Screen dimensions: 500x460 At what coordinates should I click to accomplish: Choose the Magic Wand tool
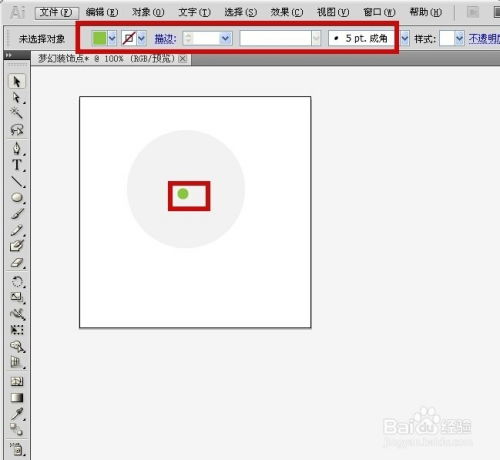(16, 113)
